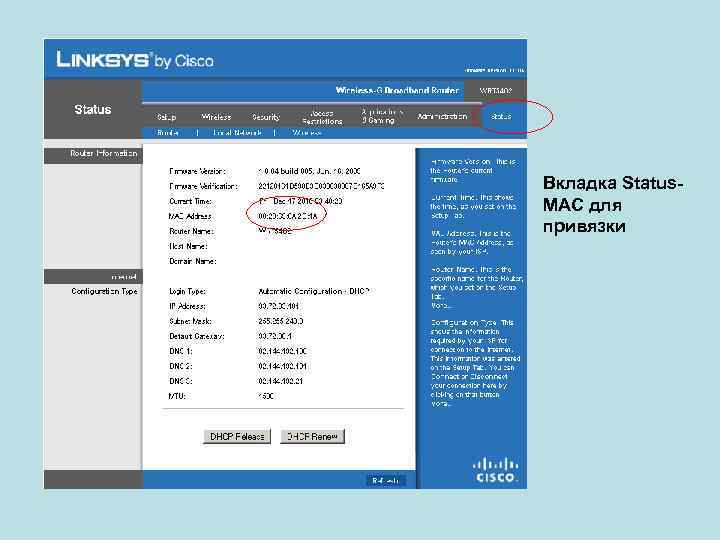Open the Local Network sub-tab
Viewport: 720px width, 540px height.
237,133
